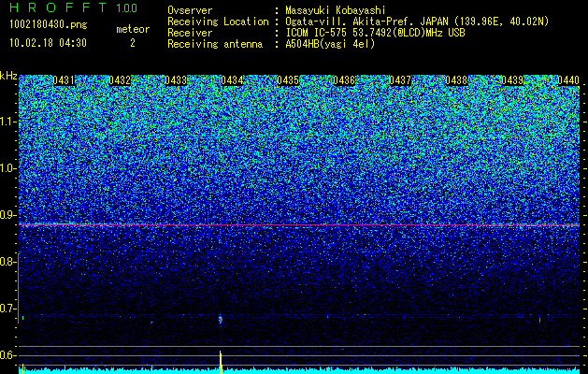Select the ICOM IC-575 53.7492 MHz USB text

tap(375, 33)
